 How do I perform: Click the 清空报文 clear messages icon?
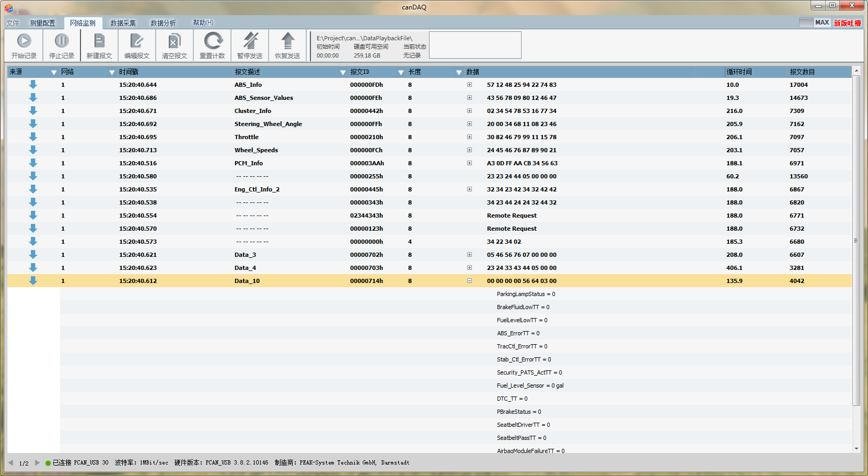pyautogui.click(x=175, y=41)
